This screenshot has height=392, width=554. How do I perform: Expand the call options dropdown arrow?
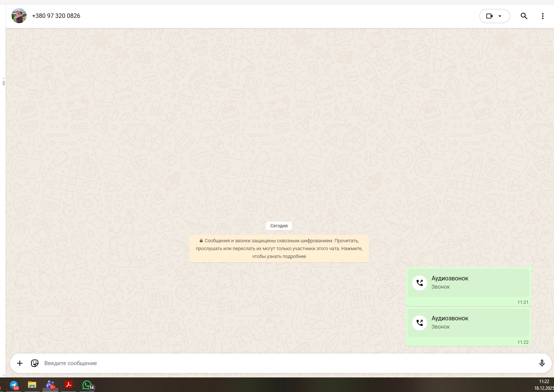click(500, 16)
